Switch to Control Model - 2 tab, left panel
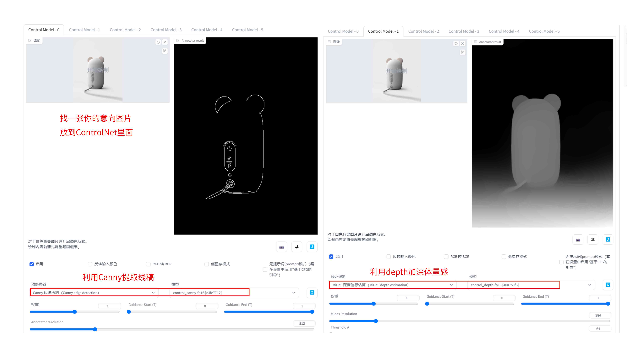Viewport: 644px width, 362px height. click(x=125, y=30)
